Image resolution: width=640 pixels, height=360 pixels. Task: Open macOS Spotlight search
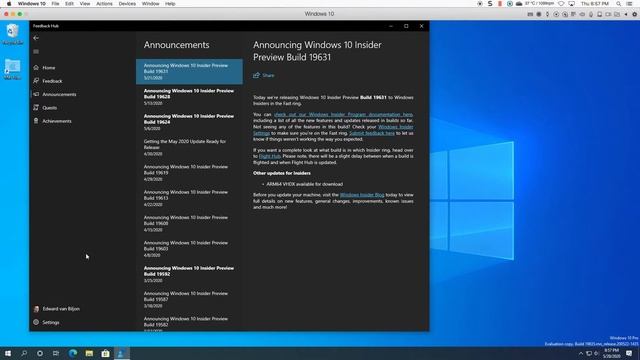click(x=619, y=4)
